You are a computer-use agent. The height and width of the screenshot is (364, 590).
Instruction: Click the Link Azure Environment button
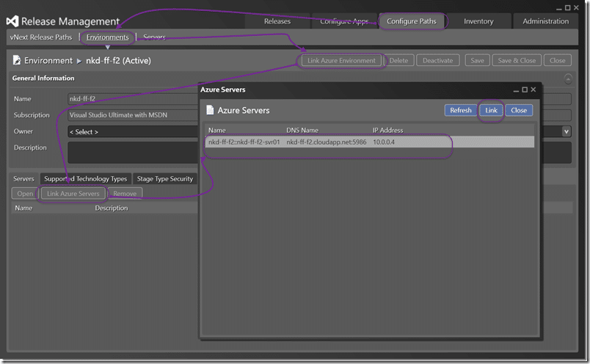click(341, 61)
